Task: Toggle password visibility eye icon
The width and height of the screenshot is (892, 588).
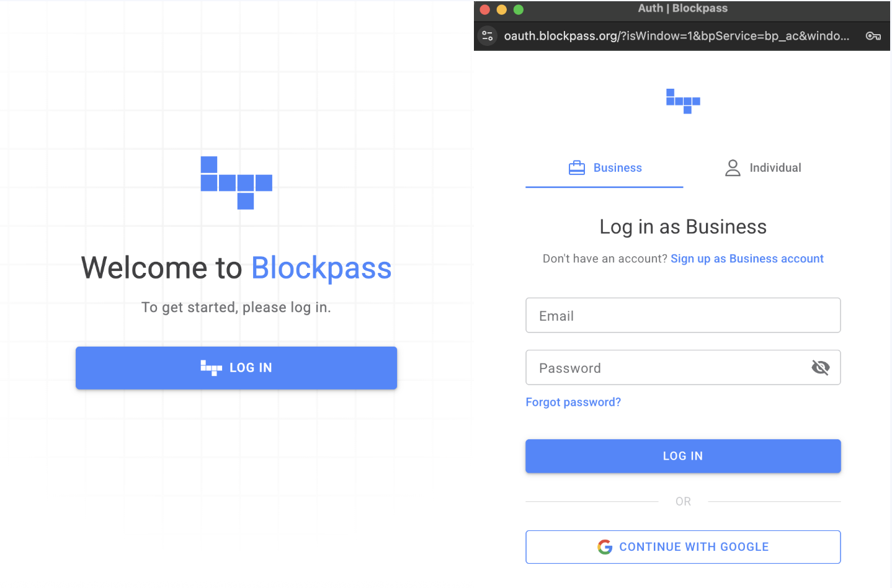Action: tap(820, 368)
